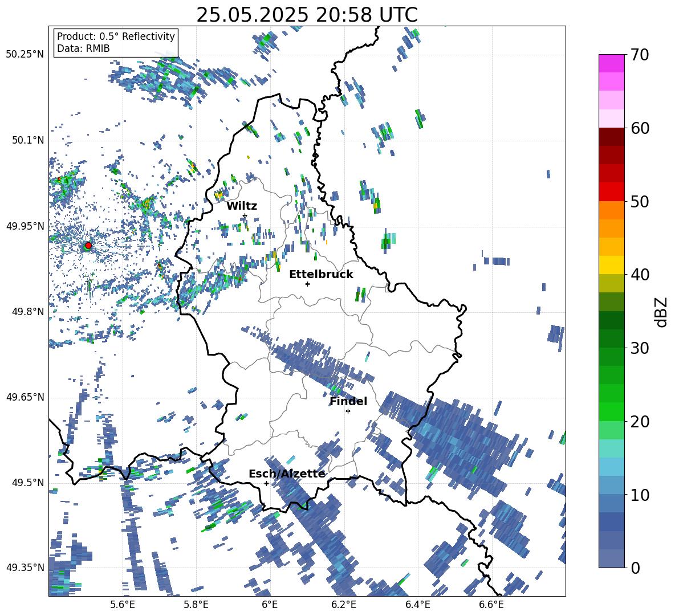Click the red radar site marker dot
Viewport: 675px width, 616px height.
(x=88, y=245)
